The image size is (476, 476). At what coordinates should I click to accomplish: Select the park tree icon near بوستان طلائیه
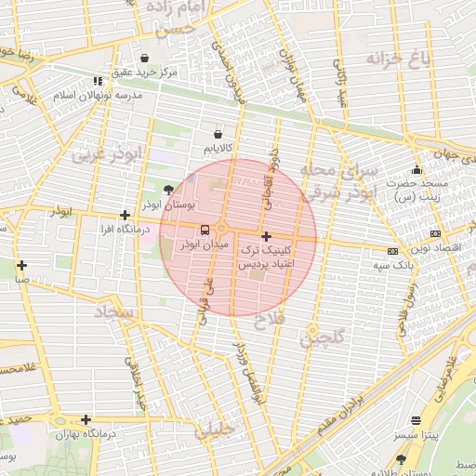pos(401,459)
